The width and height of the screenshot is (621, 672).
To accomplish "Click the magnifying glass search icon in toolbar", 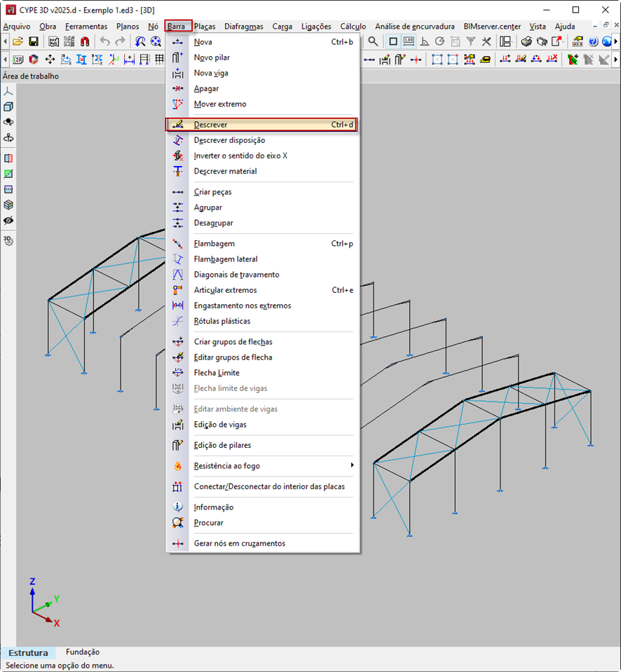I will [374, 41].
